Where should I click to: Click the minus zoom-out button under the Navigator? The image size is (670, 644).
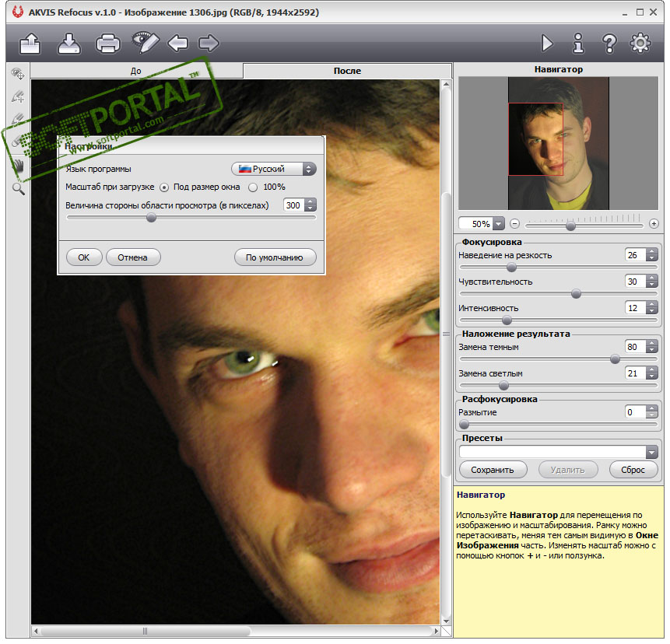[514, 224]
